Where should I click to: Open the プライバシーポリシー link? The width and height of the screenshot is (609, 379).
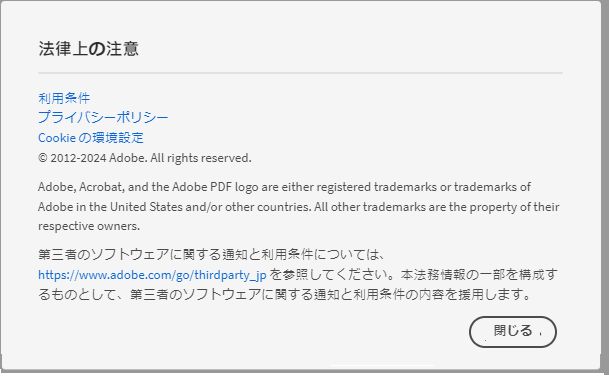(103, 117)
